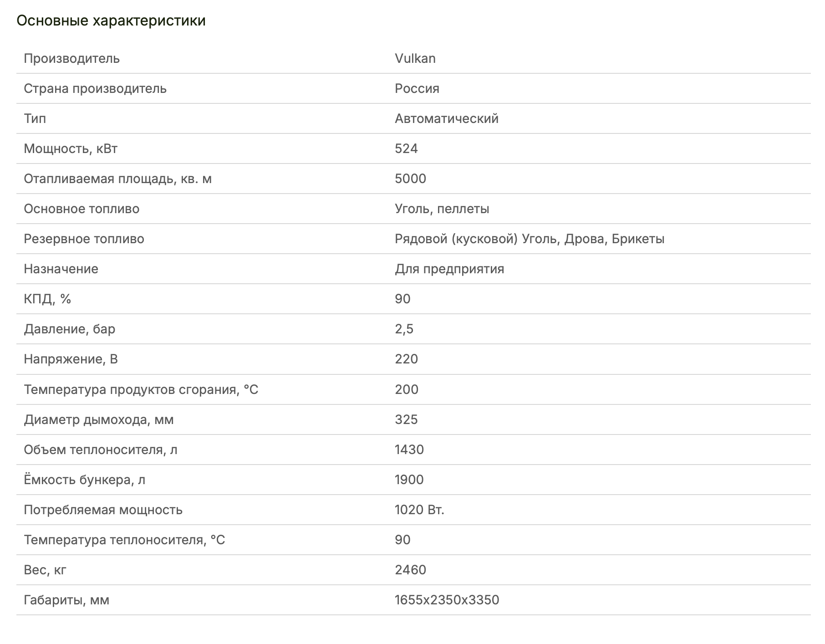Click the main fuel value "Уголь, пеллеты"
Viewport: 825px width, 644px height.
pyautogui.click(x=442, y=209)
